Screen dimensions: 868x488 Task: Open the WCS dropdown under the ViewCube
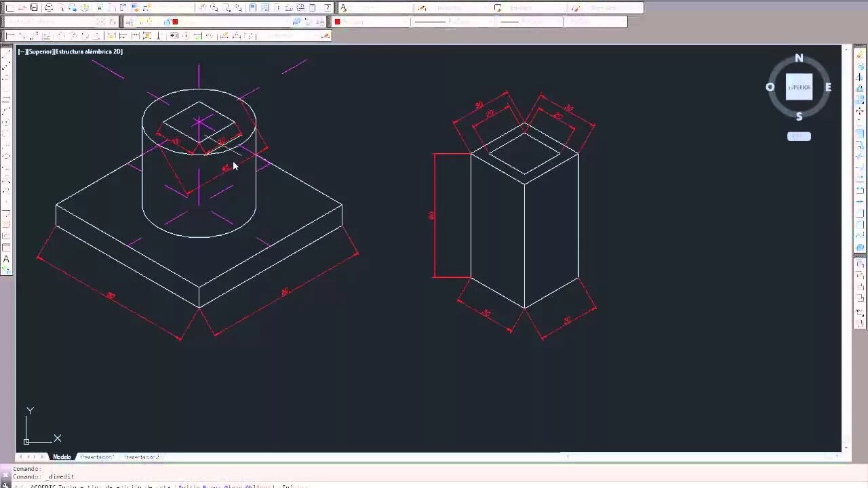(x=799, y=136)
